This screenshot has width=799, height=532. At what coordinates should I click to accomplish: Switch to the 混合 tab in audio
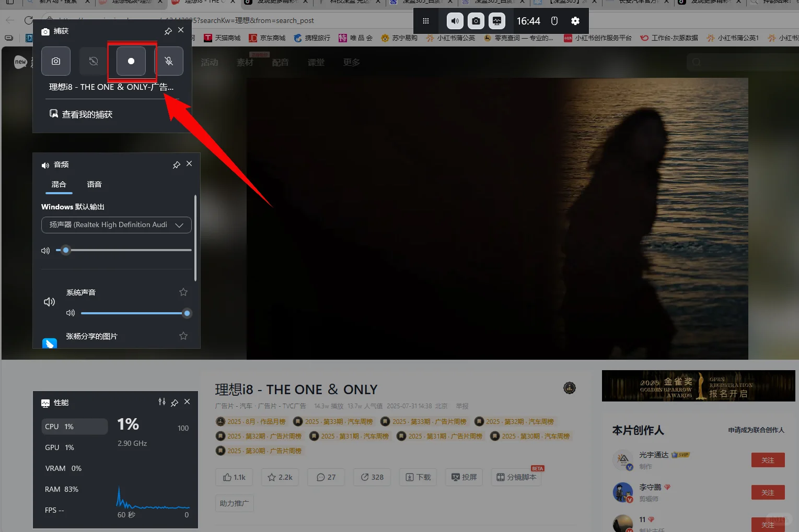tap(59, 184)
